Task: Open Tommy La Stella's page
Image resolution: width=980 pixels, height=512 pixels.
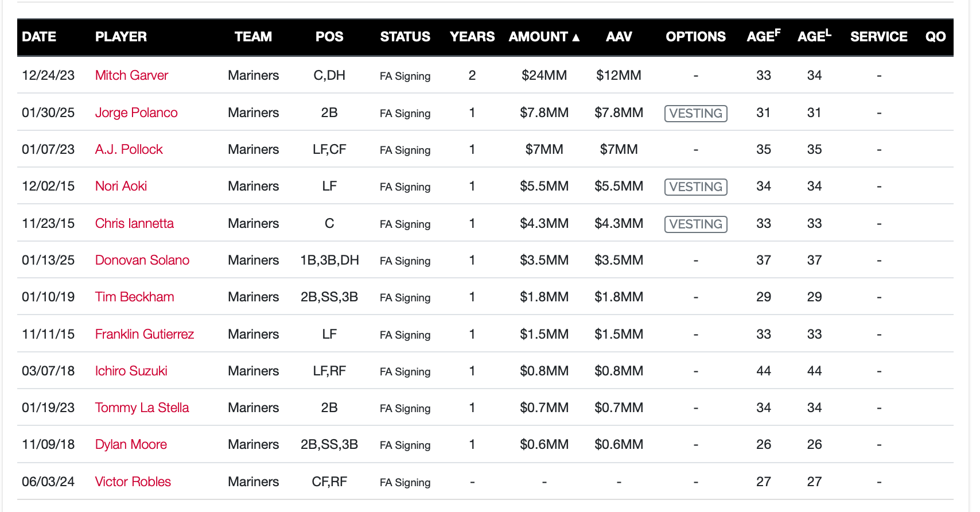Action: [142, 408]
